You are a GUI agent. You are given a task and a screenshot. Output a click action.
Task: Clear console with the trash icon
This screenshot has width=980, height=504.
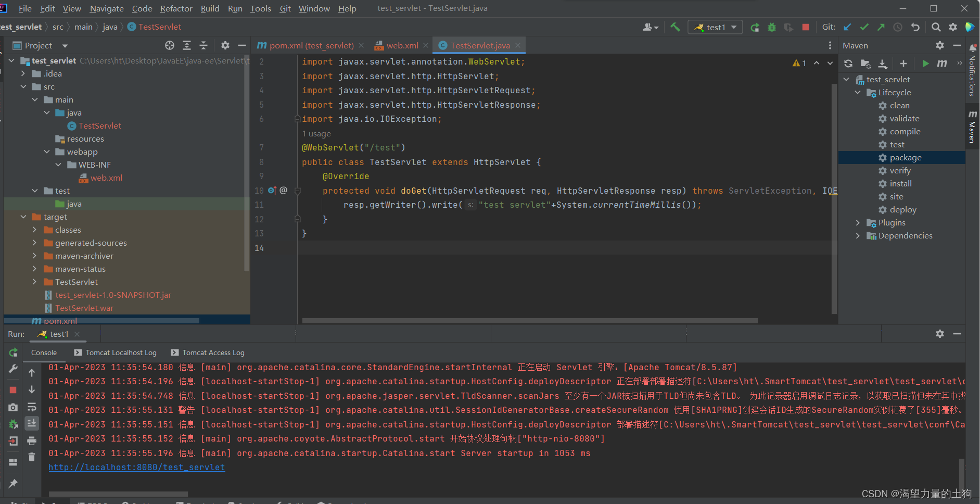[x=32, y=457]
